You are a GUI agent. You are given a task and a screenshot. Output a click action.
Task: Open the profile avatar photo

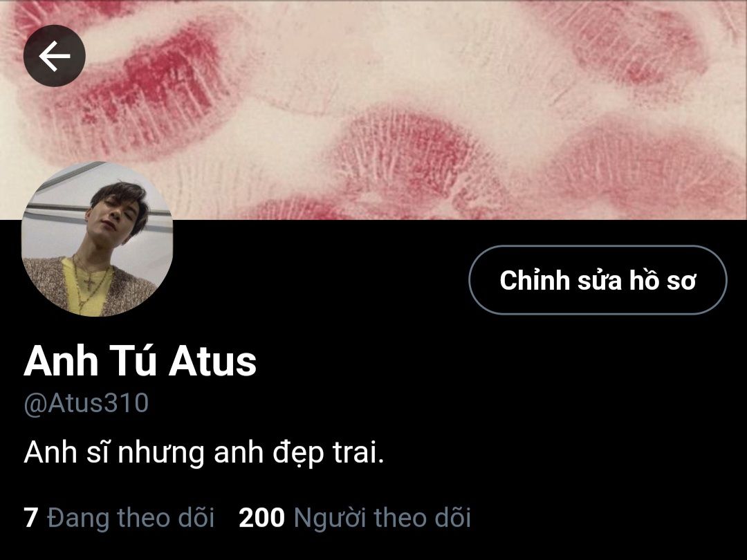click(98, 239)
